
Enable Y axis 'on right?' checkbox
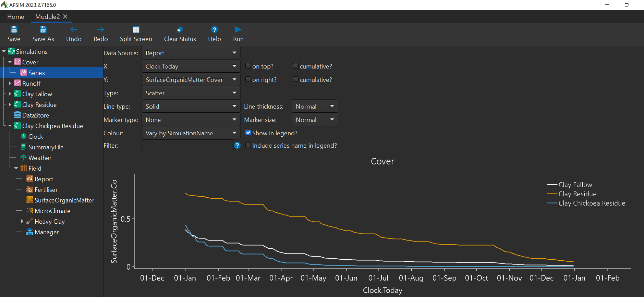(248, 79)
